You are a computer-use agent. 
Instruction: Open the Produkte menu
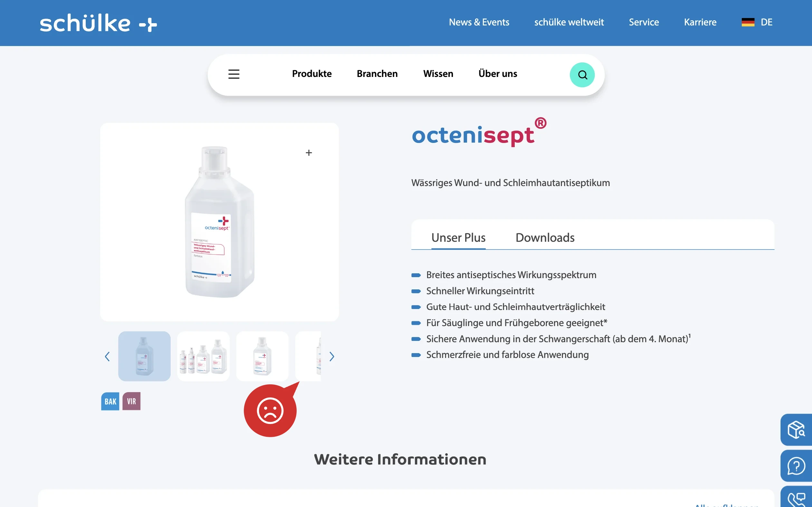(x=312, y=74)
